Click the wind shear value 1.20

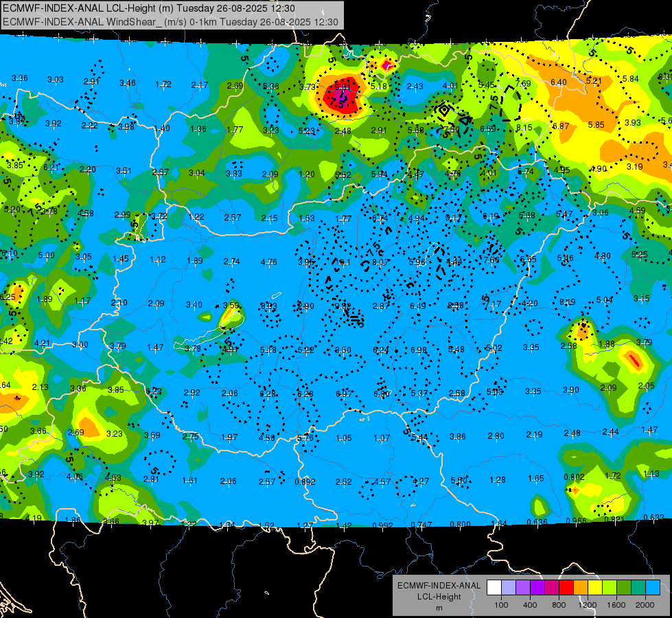coord(307,174)
